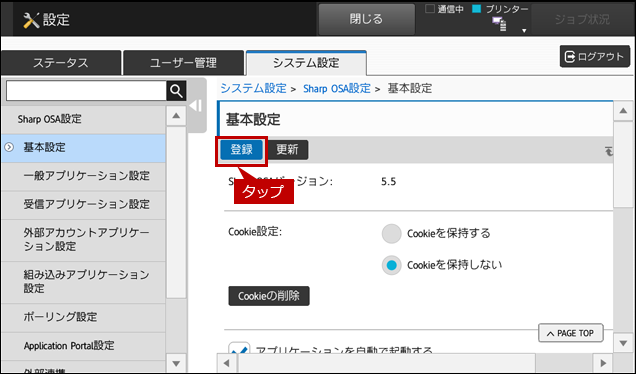Collapse the sidebar panel with arrow icon
The height and width of the screenshot is (374, 636).
pos(196,106)
